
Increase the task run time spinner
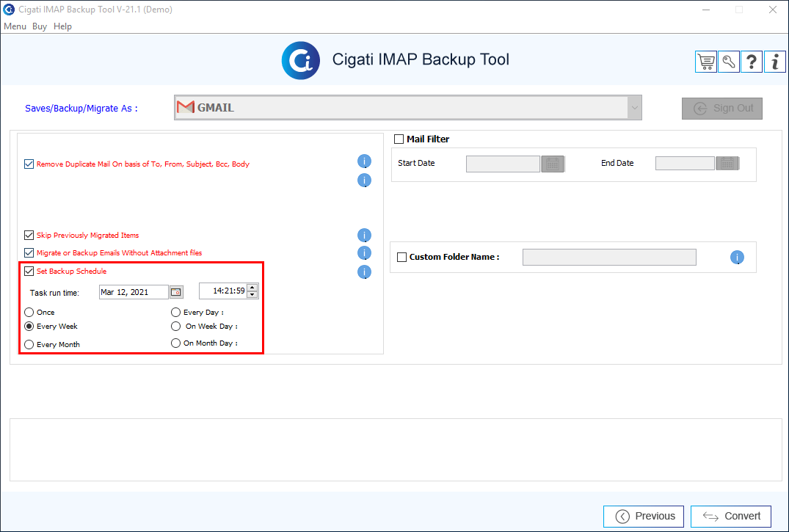point(252,288)
